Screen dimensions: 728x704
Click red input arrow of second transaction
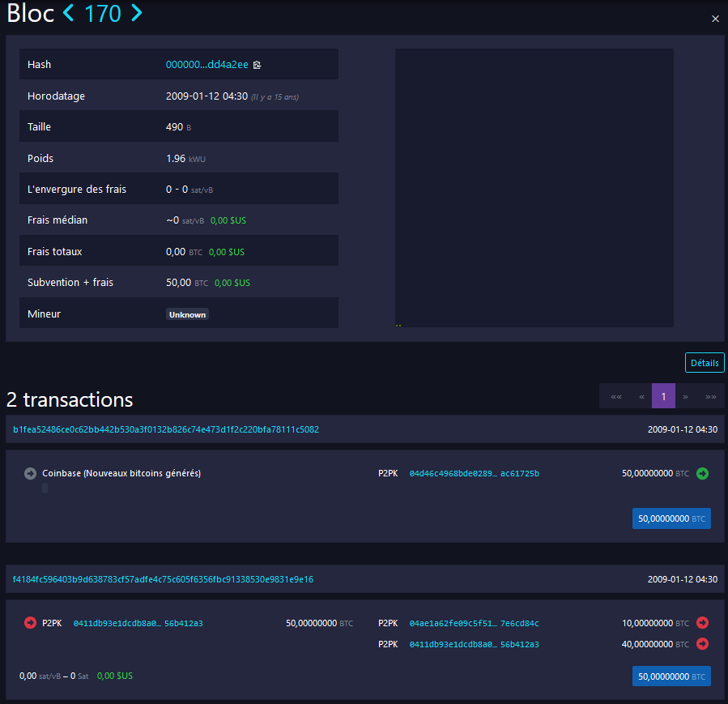tap(30, 623)
